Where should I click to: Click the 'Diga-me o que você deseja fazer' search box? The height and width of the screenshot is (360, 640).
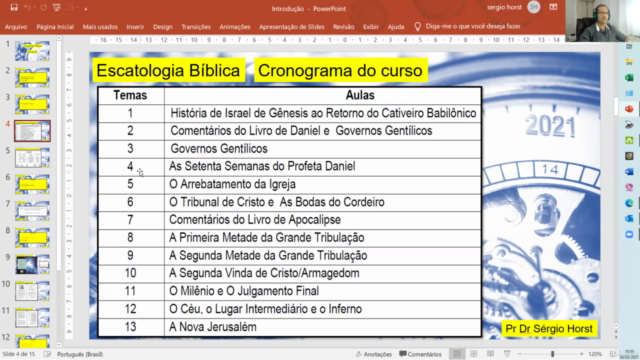[473, 26]
